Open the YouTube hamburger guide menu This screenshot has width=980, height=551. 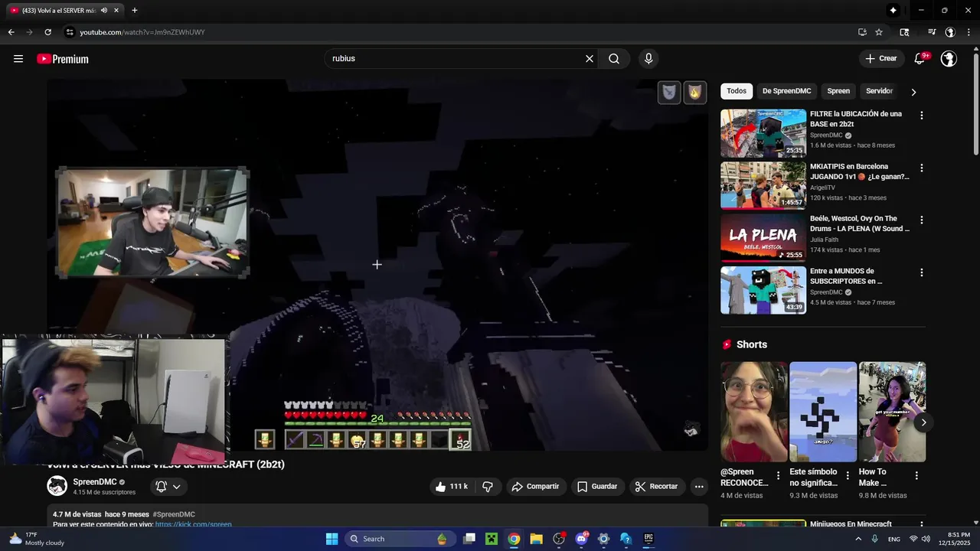[x=18, y=59]
